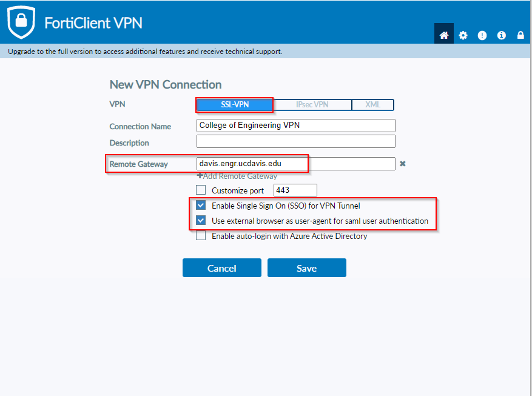Click the plus icon to add gateway

tap(200, 176)
